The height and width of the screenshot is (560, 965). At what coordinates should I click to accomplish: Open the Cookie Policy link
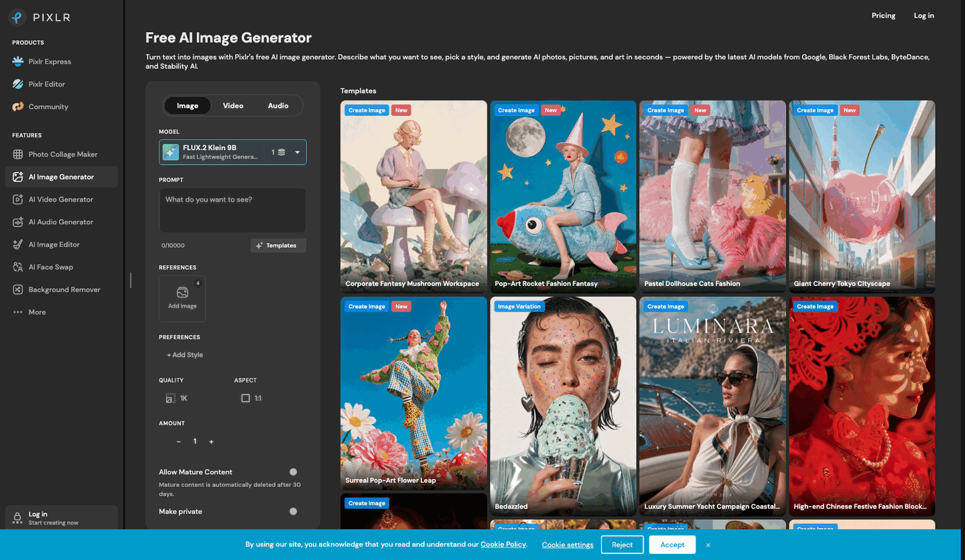(503, 545)
